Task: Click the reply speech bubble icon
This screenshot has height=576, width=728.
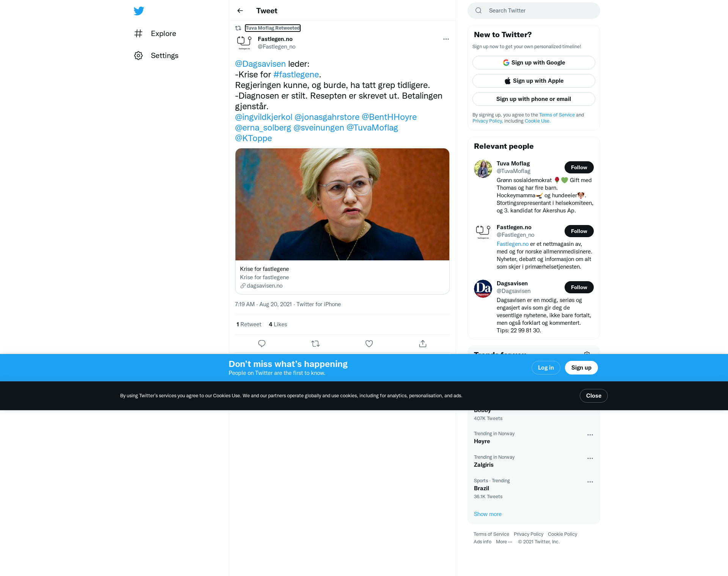Action: pos(262,343)
